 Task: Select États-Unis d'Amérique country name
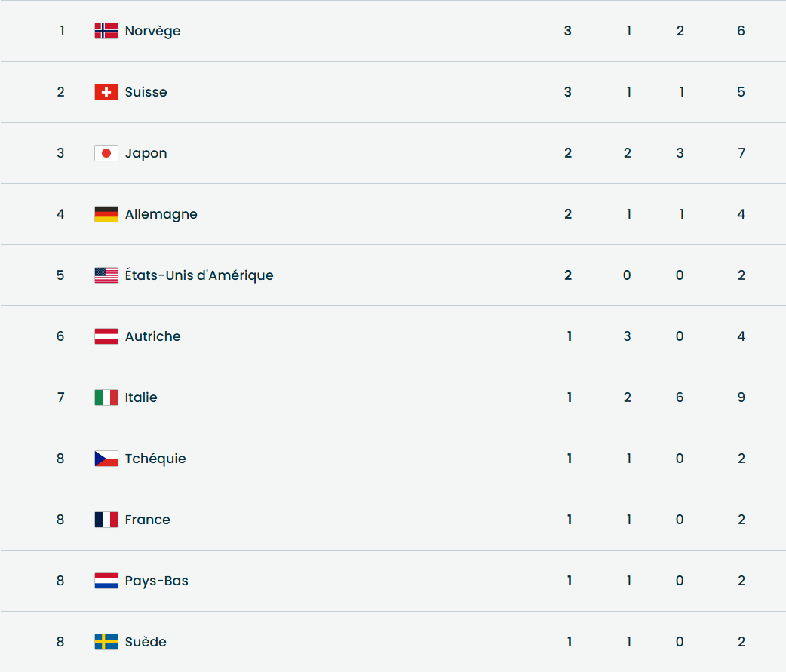pyautogui.click(x=199, y=275)
